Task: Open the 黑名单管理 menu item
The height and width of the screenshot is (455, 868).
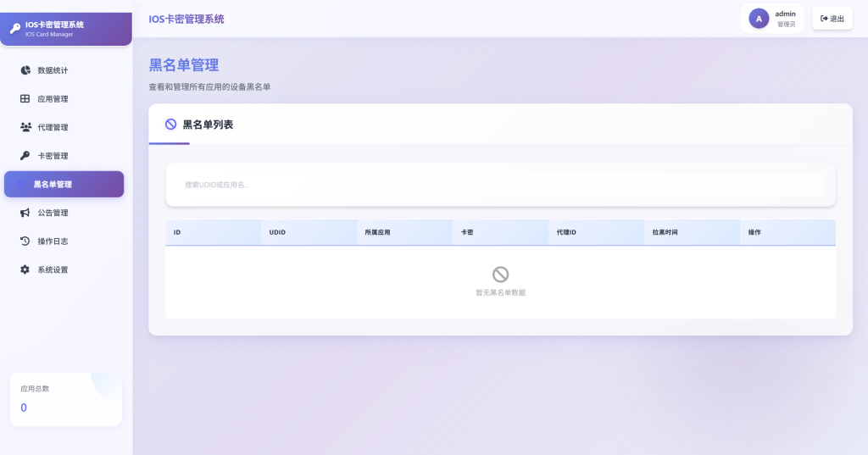Action: click(x=64, y=184)
